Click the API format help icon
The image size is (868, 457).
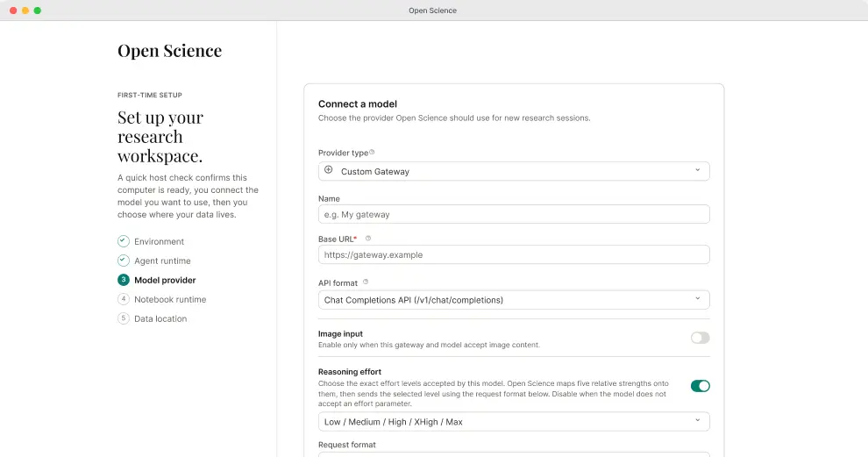point(366,282)
